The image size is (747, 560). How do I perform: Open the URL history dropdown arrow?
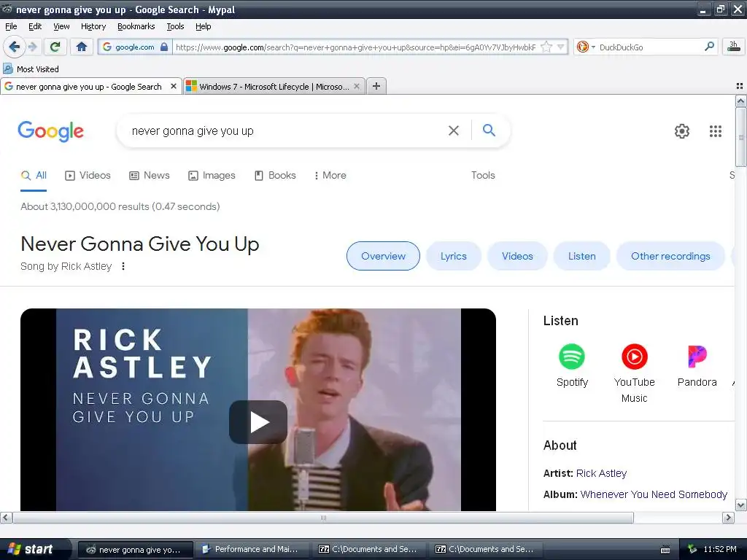(561, 47)
